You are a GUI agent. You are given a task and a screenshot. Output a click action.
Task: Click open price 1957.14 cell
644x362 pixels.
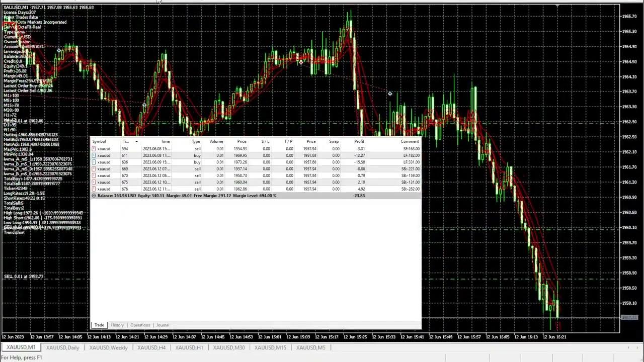(240, 169)
